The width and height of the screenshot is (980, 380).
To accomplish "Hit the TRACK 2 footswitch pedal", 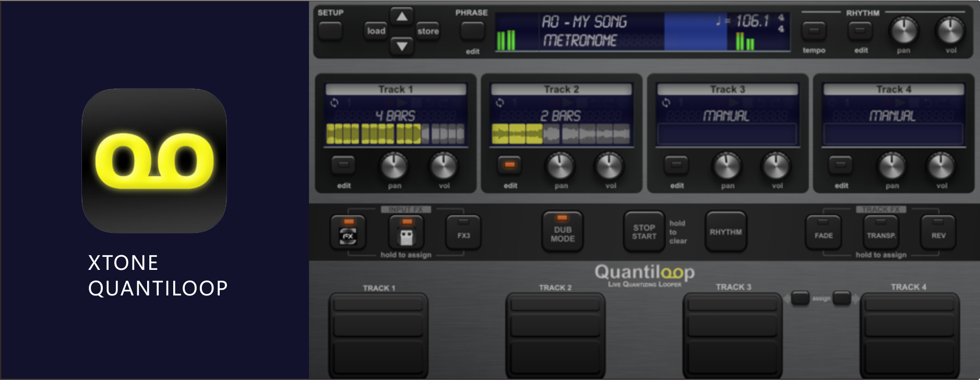I will 555,335.
